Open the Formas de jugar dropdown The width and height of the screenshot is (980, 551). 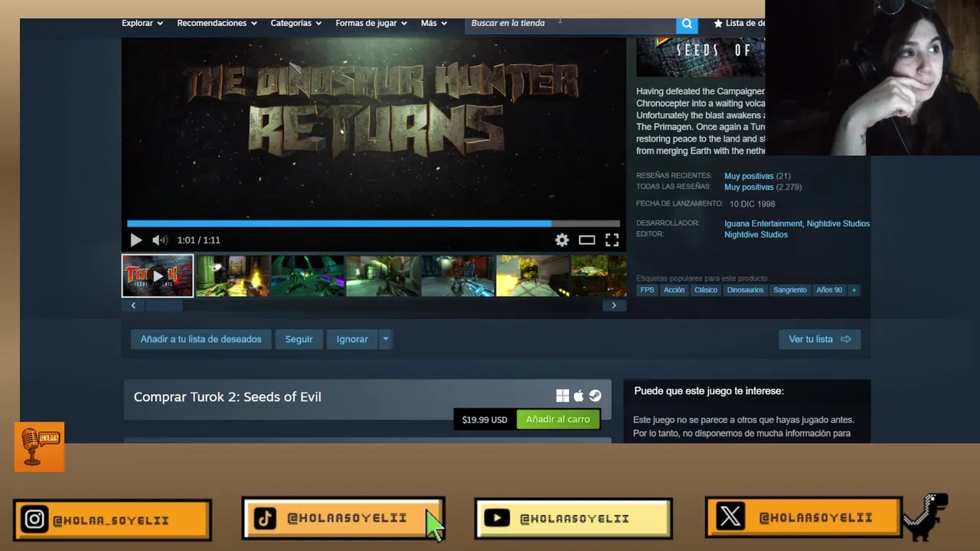click(371, 23)
